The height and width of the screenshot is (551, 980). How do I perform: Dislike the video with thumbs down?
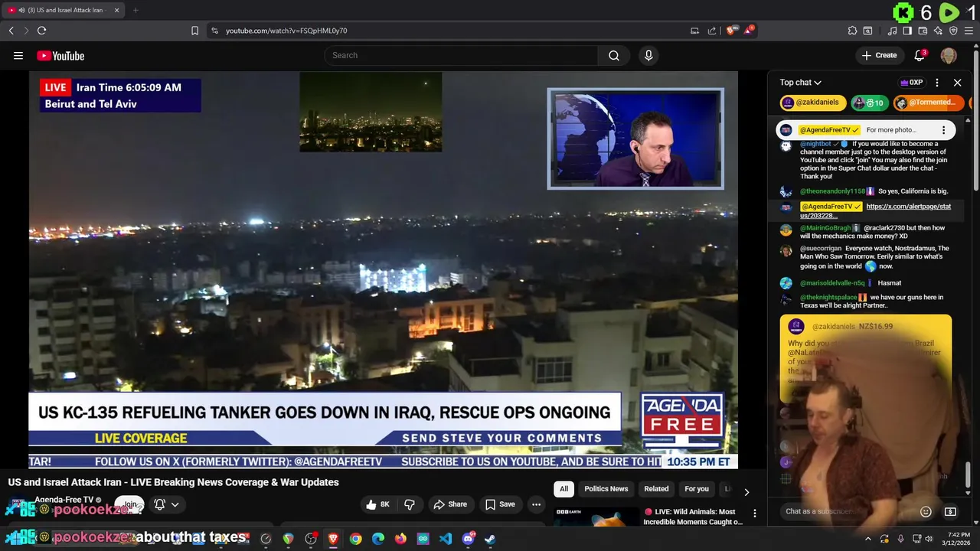(410, 504)
